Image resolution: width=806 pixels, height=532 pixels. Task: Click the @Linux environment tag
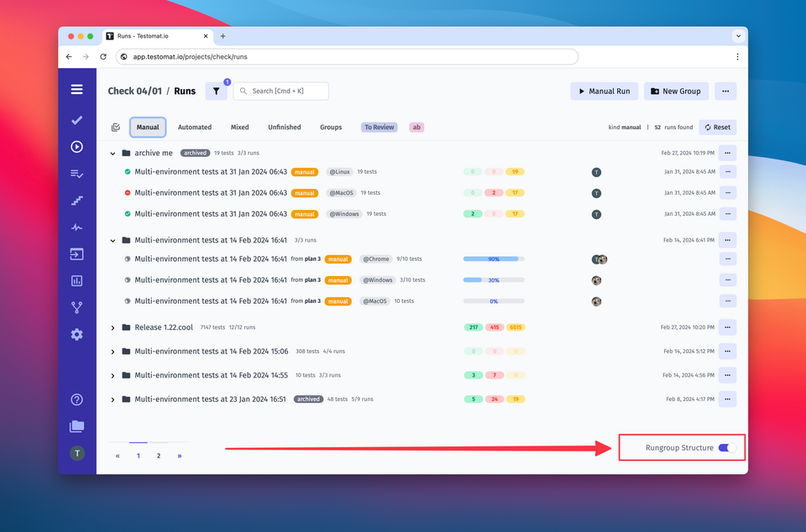[339, 172]
